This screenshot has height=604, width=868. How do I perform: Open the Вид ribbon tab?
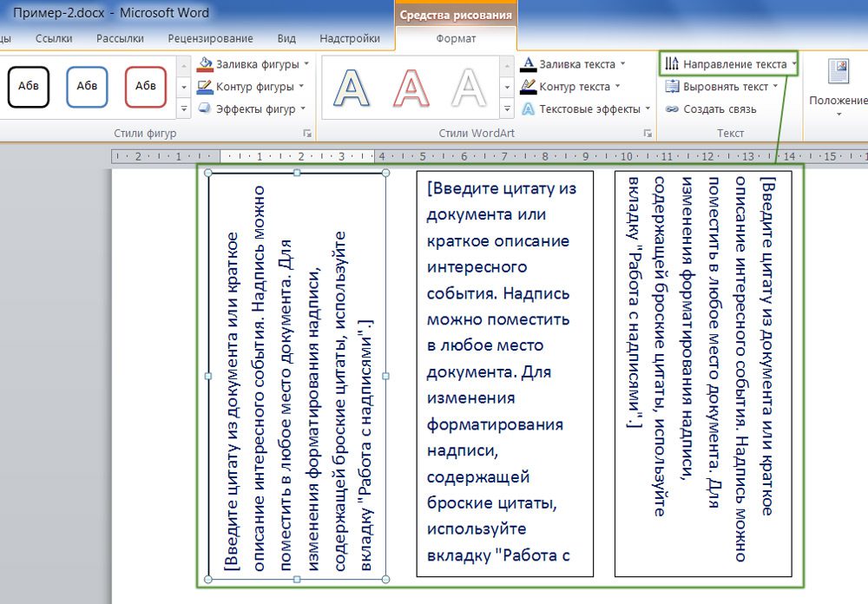coord(286,39)
